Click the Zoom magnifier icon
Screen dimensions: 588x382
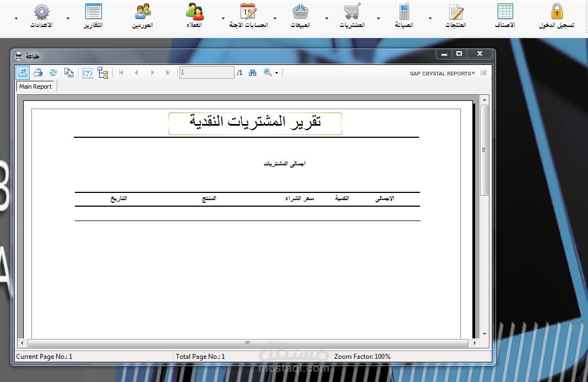[x=268, y=73]
